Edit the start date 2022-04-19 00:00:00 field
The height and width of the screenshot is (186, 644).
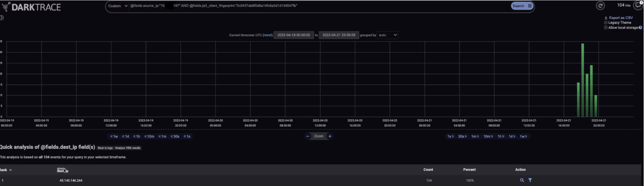pos(294,35)
